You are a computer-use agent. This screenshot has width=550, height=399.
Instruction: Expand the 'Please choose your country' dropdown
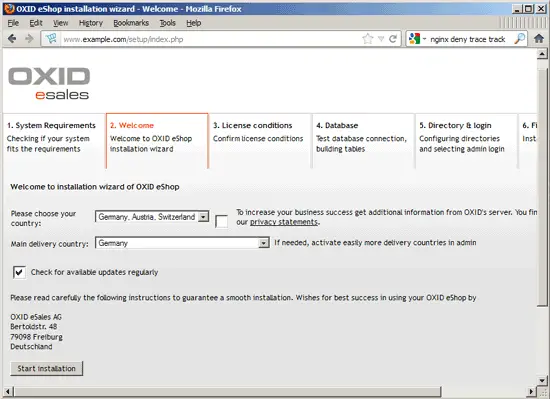click(x=152, y=217)
